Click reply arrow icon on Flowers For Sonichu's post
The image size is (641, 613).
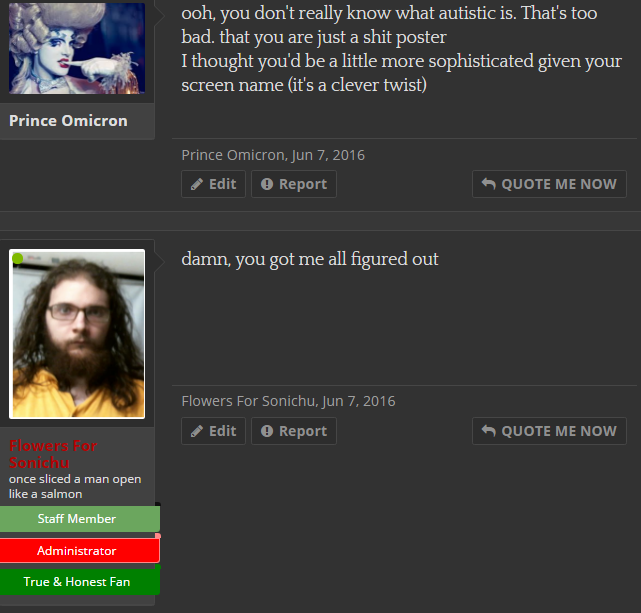[x=489, y=431]
